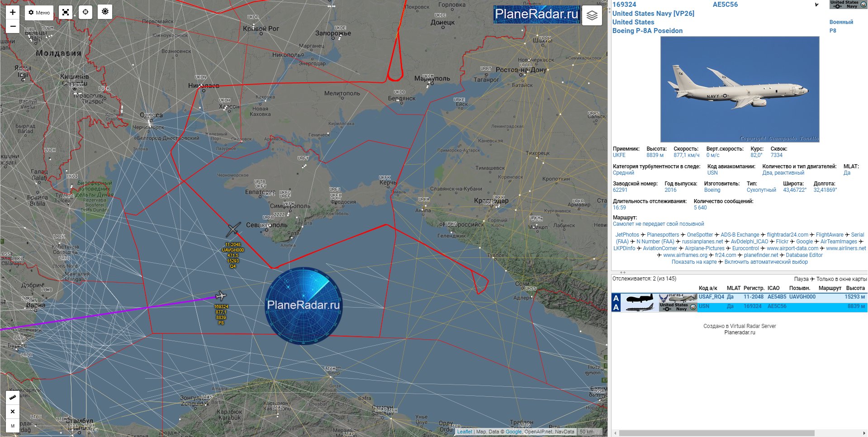Open the map layers selector
The width and height of the screenshot is (868, 437).
point(592,15)
